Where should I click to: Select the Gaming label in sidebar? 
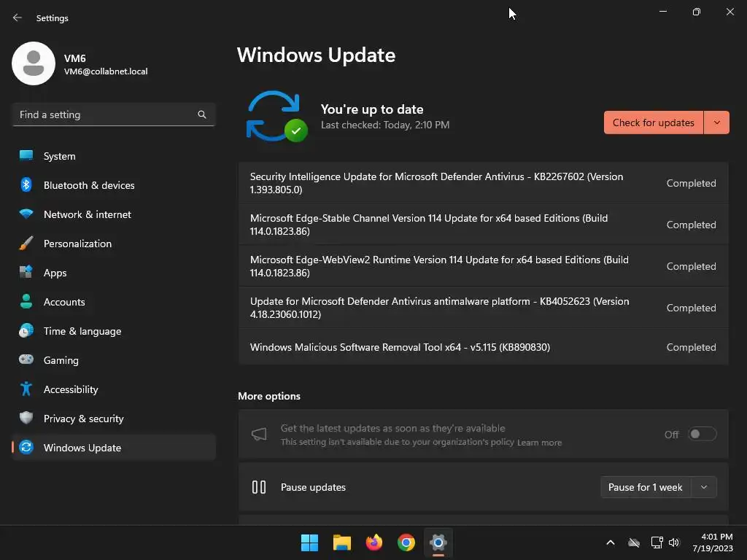[61, 360]
